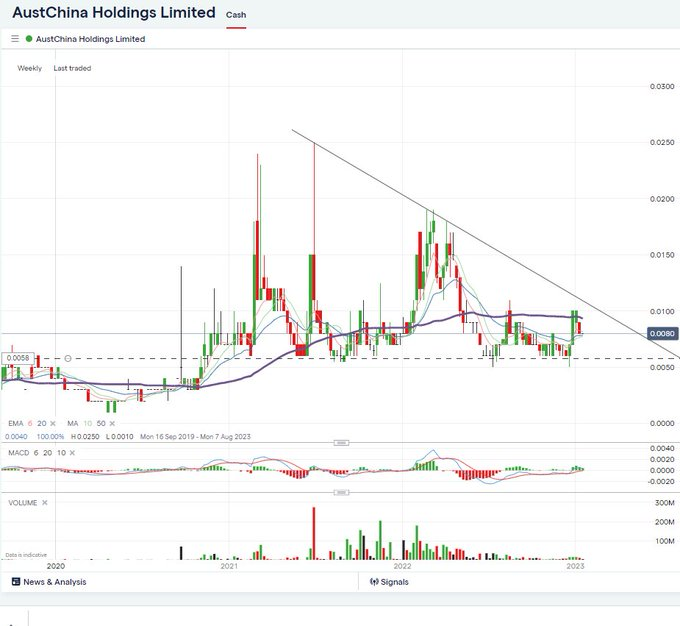Click the MA 10 period value

tap(88, 423)
